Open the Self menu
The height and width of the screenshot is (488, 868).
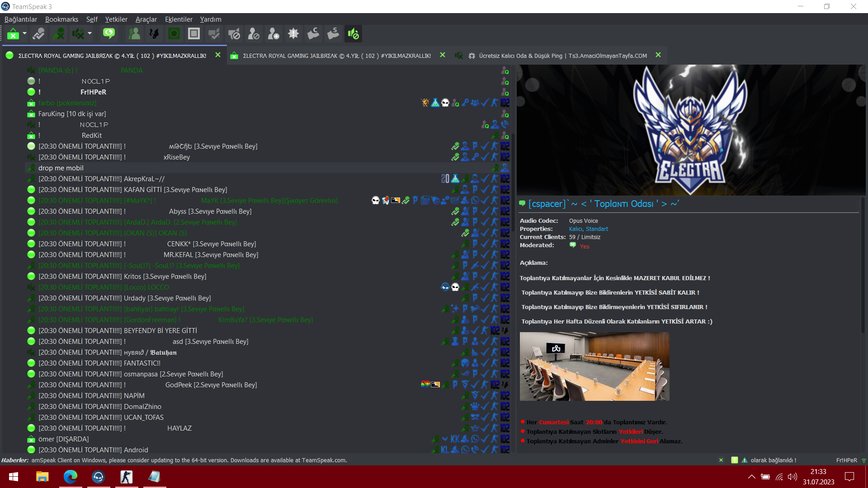click(92, 19)
